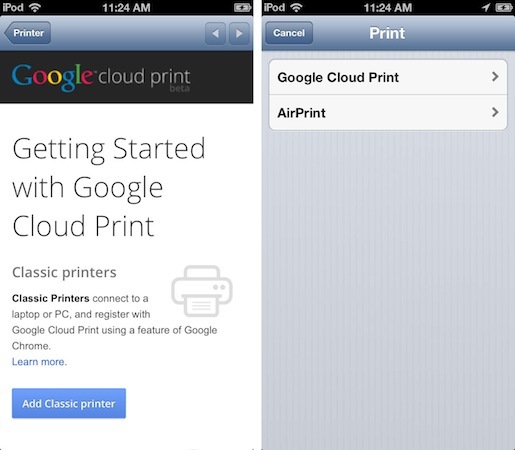This screenshot has width=515, height=450.
Task: Go back with the Printer button
Action: click(28, 33)
